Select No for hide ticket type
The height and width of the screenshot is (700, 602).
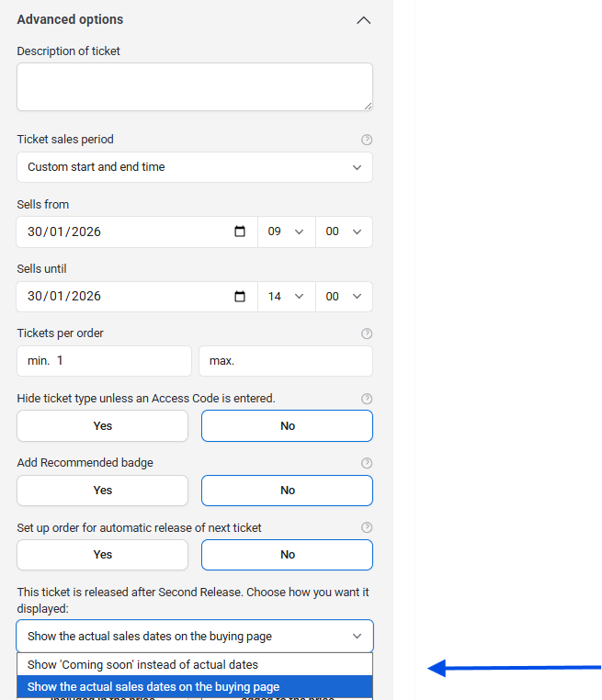pos(287,425)
